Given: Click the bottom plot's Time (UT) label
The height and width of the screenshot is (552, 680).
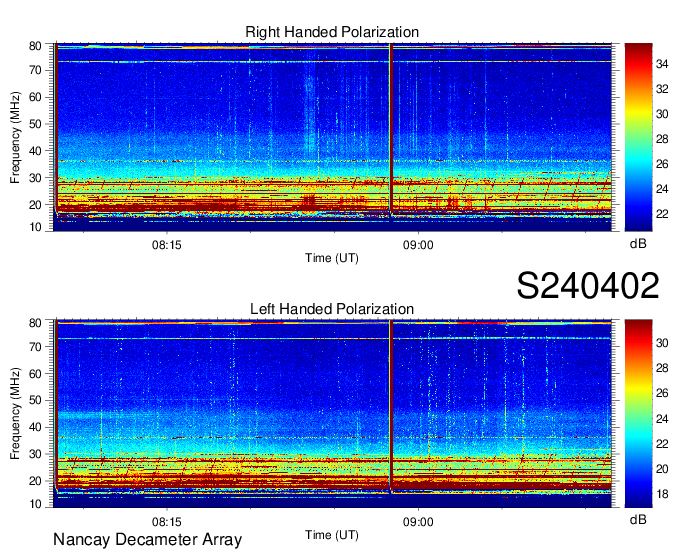Looking at the screenshot, I should click(x=332, y=535).
